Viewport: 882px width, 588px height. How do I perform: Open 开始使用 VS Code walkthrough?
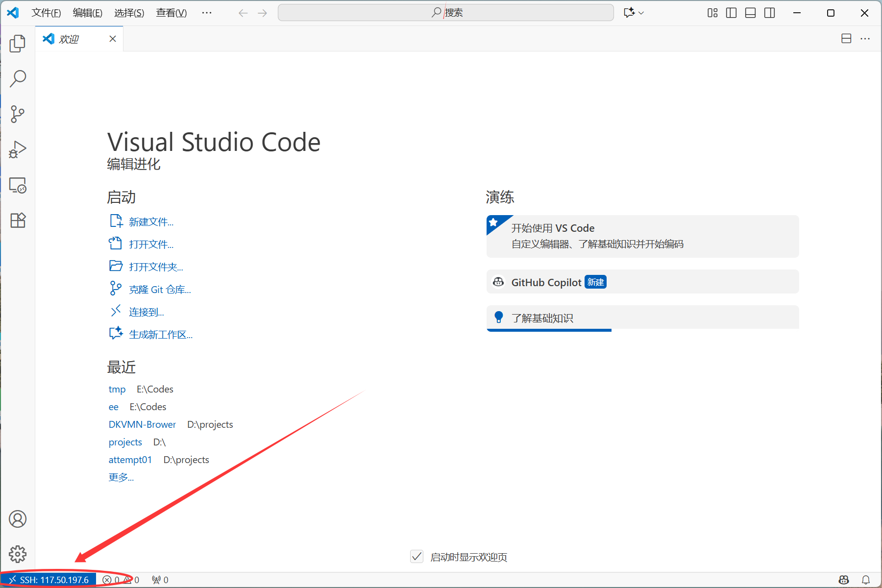643,236
